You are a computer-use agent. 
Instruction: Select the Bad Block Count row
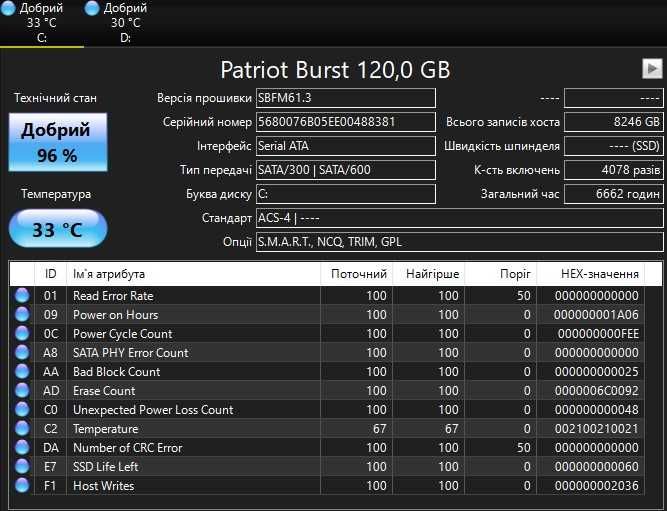(x=327, y=371)
